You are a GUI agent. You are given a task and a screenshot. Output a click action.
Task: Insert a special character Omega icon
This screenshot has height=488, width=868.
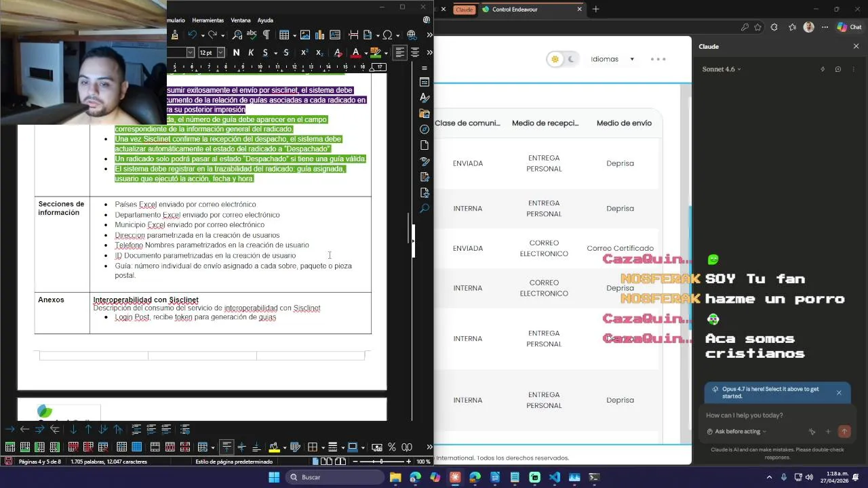coord(387,35)
